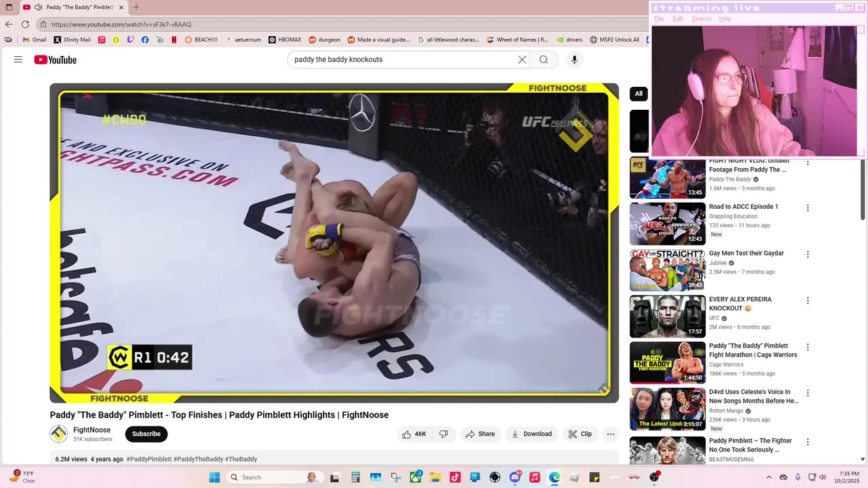The height and width of the screenshot is (488, 868).
Task: Play the FIGHT NIGHT VLOG thumbnail
Action: pos(667,178)
